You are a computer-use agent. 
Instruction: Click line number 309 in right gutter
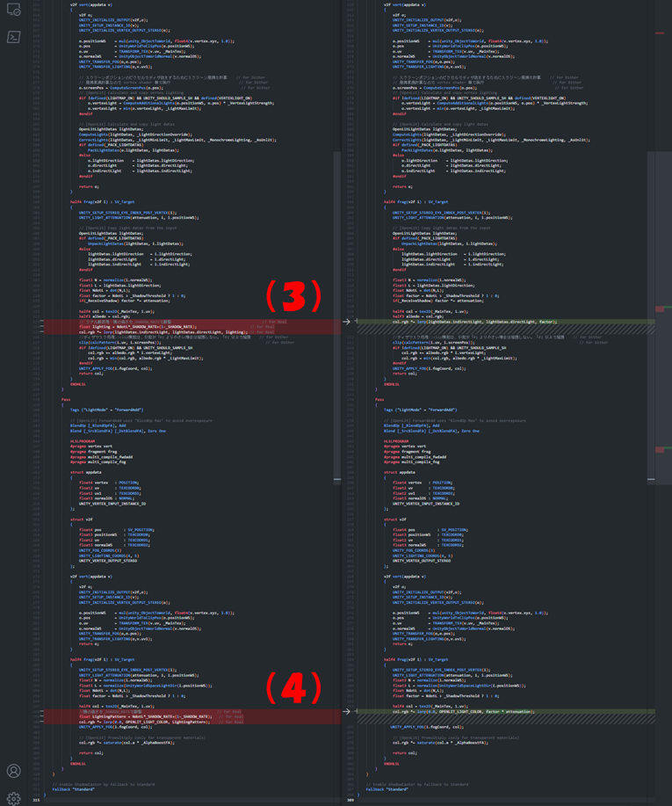(x=350, y=800)
